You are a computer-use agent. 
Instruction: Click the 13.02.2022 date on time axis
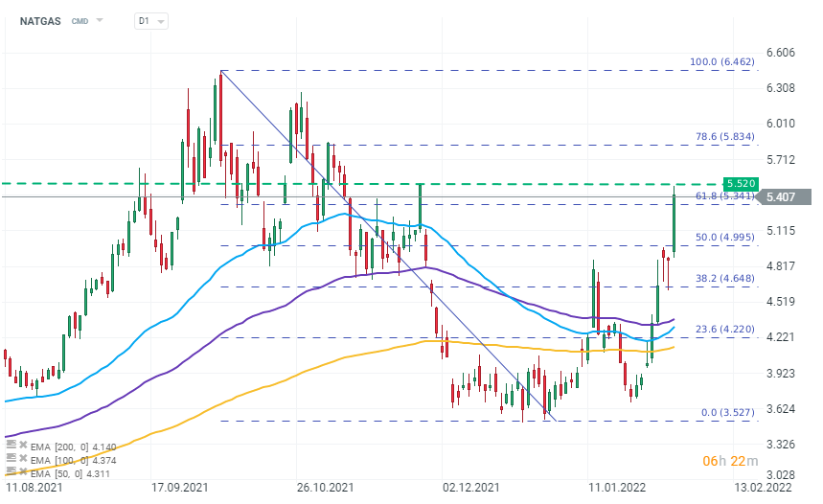point(763,488)
